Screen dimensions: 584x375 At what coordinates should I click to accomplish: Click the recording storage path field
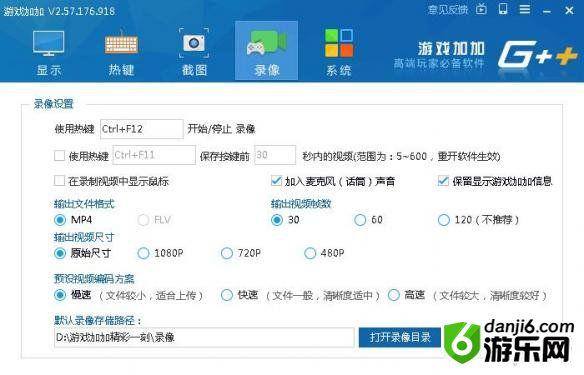204,337
